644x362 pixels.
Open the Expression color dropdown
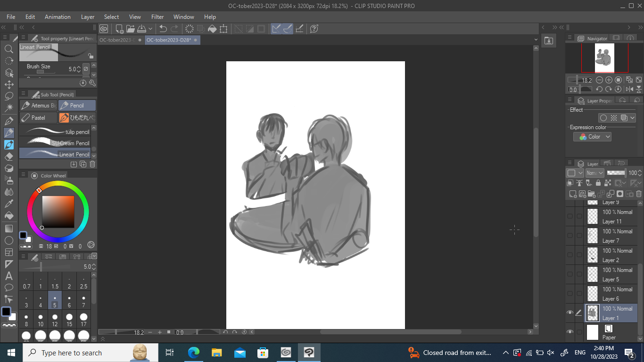[592, 137]
